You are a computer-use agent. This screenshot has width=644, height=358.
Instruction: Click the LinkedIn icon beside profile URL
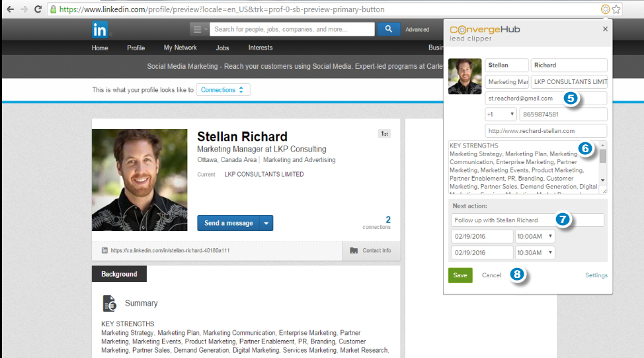point(104,250)
